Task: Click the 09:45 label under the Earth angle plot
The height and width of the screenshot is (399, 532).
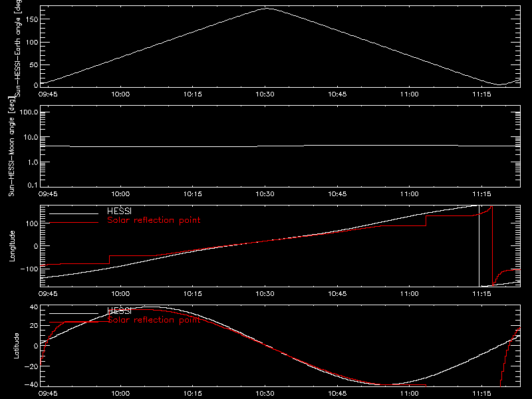Action: click(x=48, y=94)
